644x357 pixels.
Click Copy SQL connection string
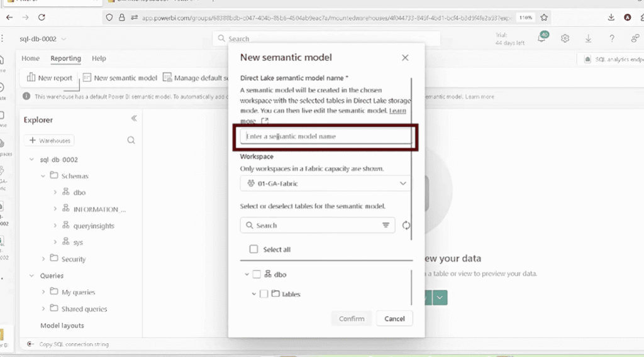(x=74, y=344)
